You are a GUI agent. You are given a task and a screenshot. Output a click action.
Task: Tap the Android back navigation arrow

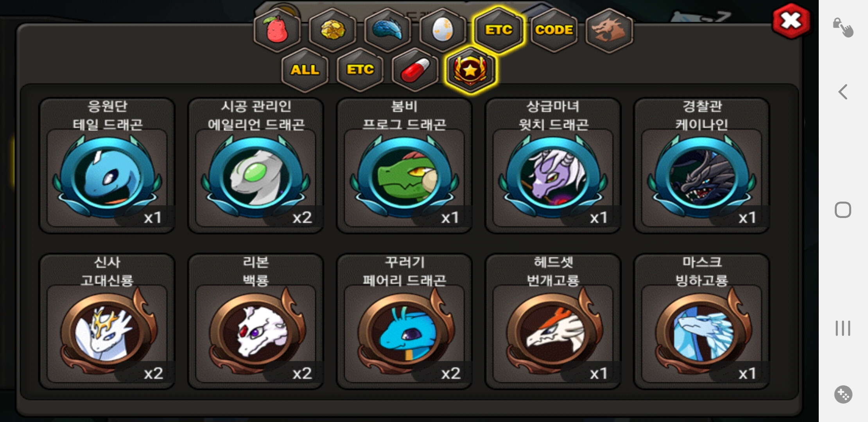click(843, 92)
